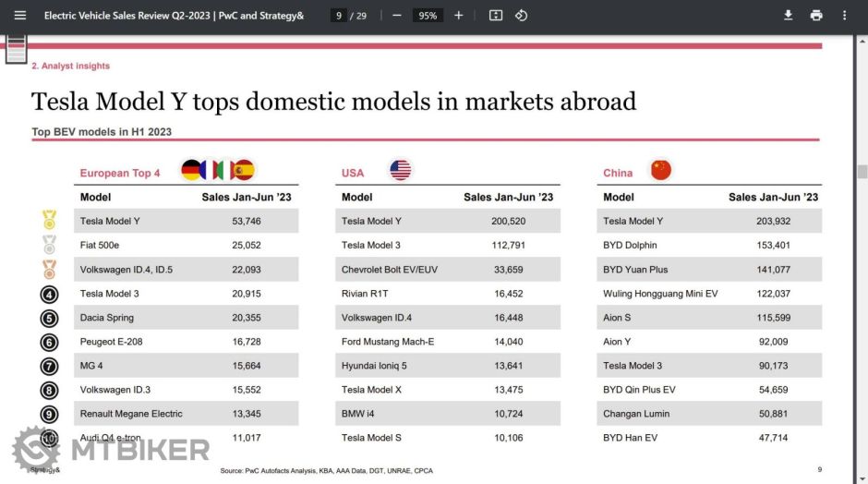Print the document
Image resolution: width=868 pixels, height=484 pixels.
816,16
